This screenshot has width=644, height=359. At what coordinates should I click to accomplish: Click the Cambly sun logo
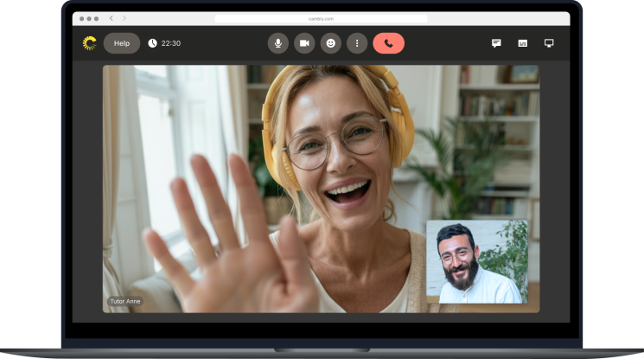point(89,43)
